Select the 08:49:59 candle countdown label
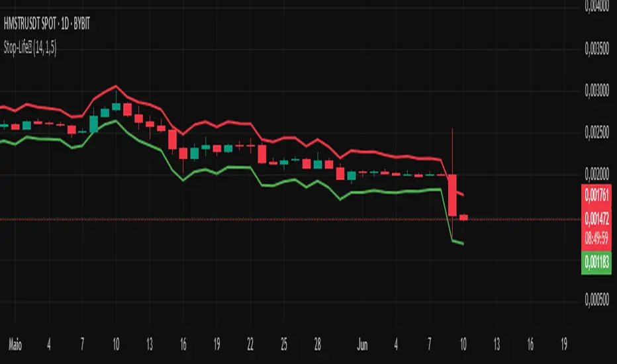The width and height of the screenshot is (617, 364). click(x=596, y=238)
